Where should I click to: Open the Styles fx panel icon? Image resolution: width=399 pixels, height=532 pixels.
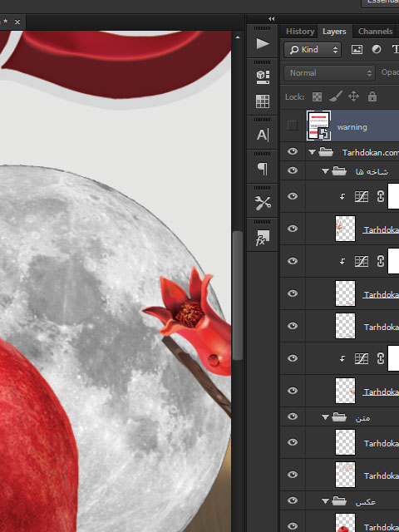coord(263,237)
